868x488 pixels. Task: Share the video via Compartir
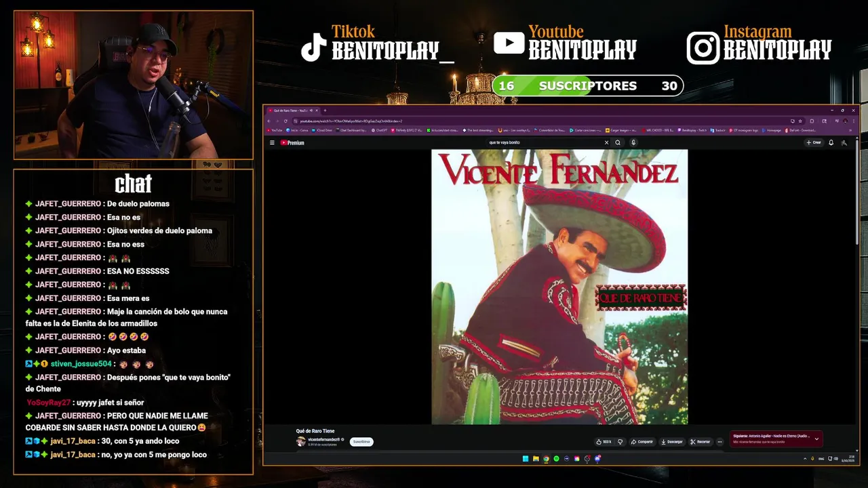[642, 442]
